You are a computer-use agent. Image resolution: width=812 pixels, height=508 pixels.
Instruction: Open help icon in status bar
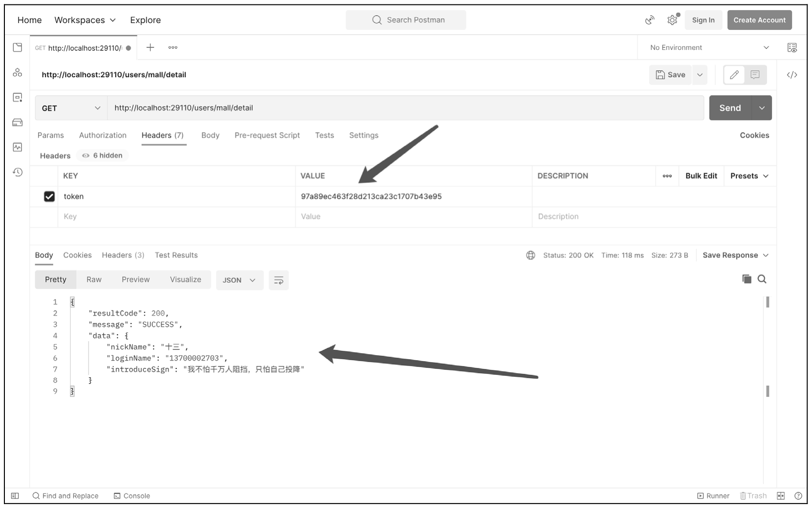click(x=798, y=496)
